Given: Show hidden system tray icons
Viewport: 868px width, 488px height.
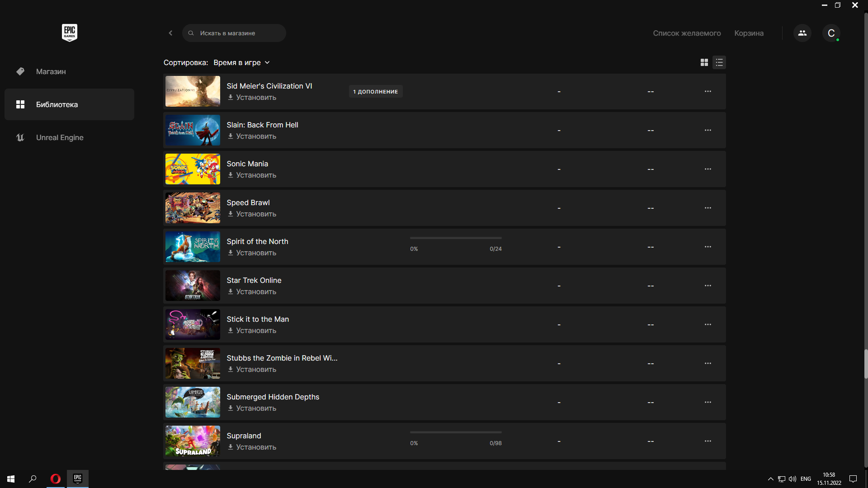Looking at the screenshot, I should [x=770, y=479].
